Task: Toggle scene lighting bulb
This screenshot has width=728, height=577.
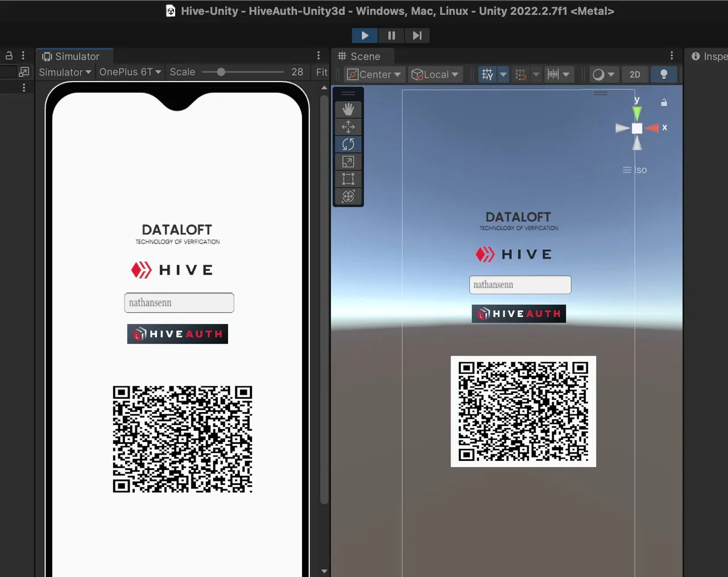Action: [663, 75]
